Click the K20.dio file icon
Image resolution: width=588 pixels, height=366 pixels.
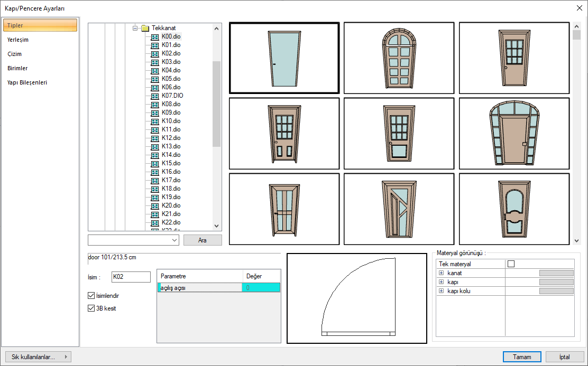point(154,206)
